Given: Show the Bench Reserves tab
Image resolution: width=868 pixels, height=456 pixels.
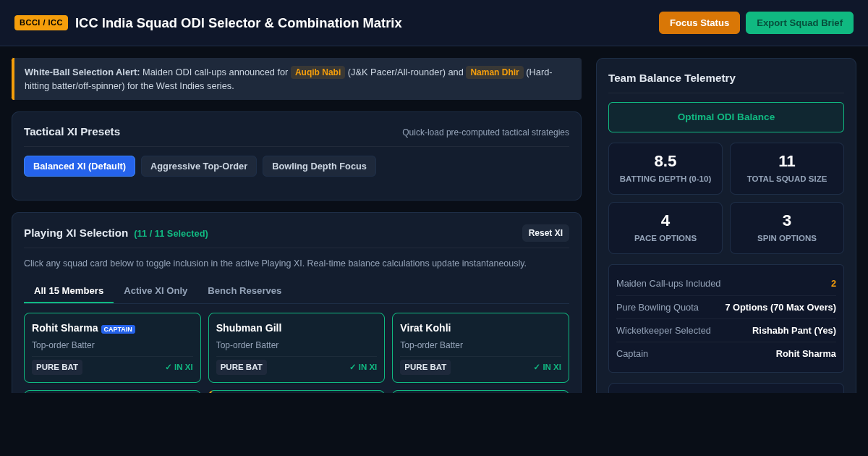Looking at the screenshot, I should pos(244,291).
